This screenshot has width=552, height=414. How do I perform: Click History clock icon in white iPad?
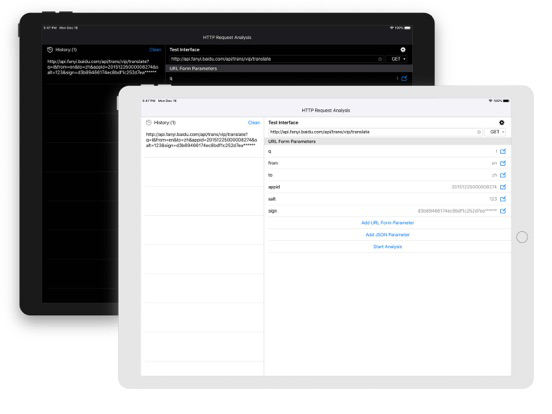click(x=149, y=123)
